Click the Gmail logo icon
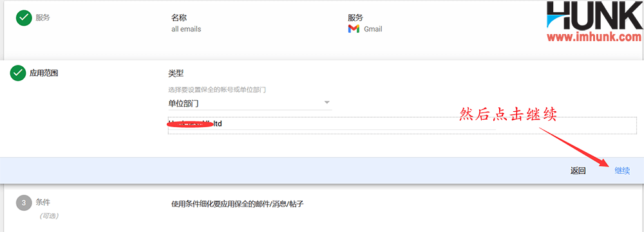The image size is (644, 232). (354, 29)
